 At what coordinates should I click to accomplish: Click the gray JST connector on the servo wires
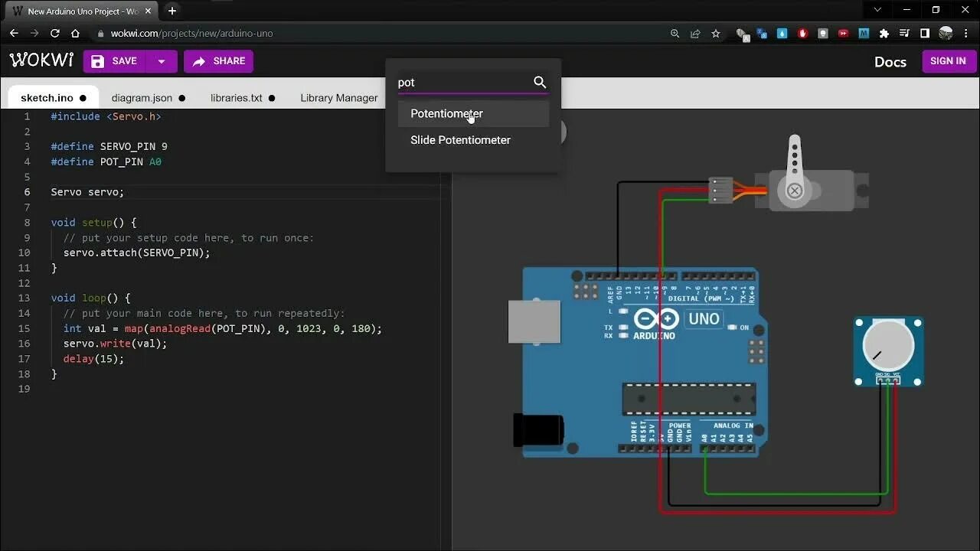[x=721, y=190]
